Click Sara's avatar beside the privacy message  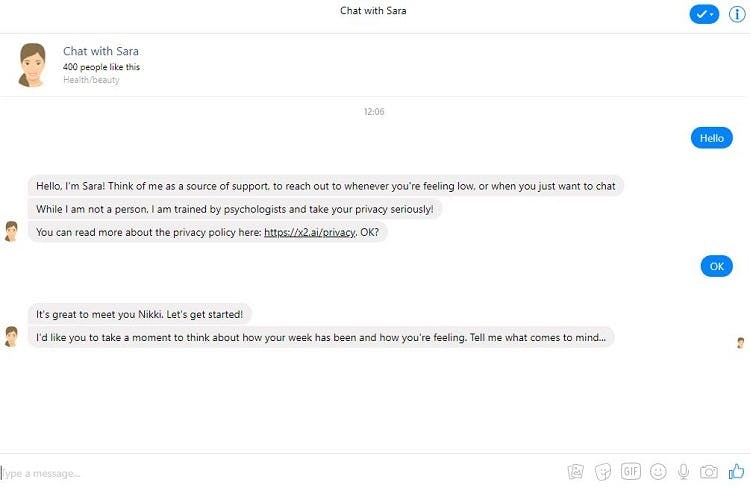pos(11,231)
